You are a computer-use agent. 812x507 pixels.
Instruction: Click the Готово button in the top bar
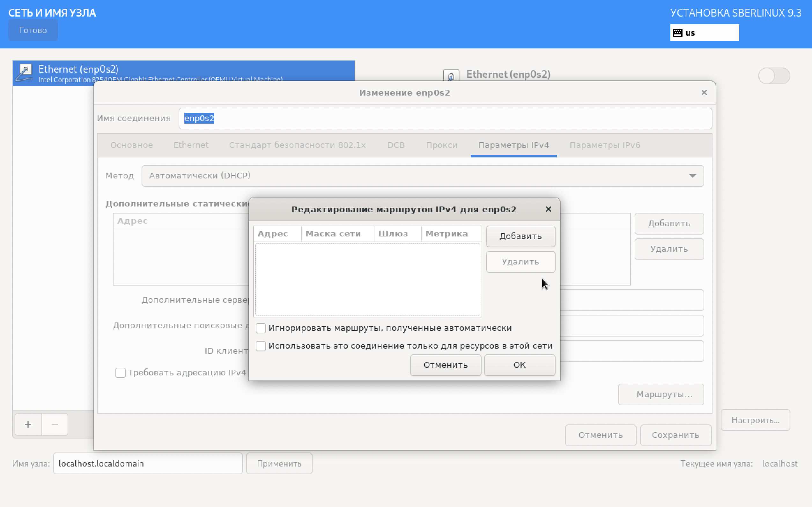(33, 30)
